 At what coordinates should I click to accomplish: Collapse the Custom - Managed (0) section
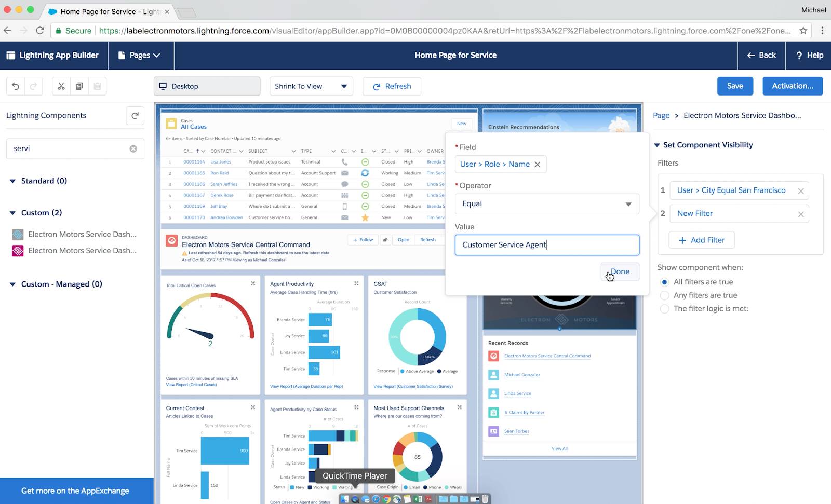point(12,284)
